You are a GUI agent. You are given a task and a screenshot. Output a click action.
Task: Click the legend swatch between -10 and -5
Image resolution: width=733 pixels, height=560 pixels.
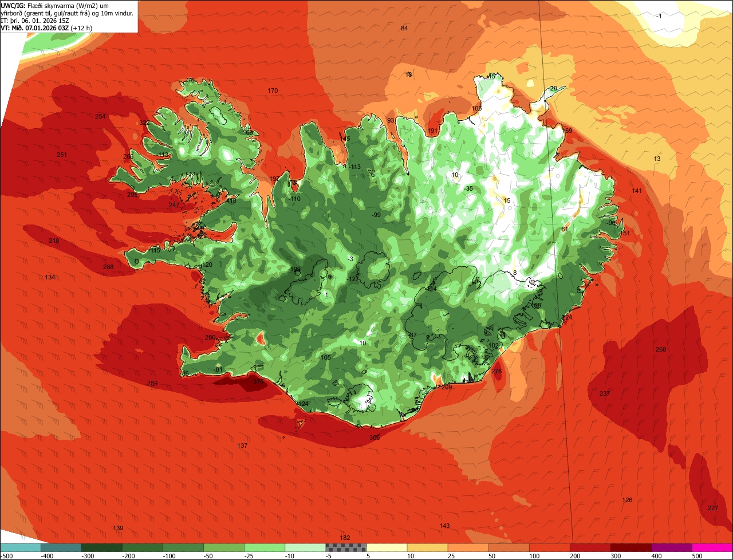[x=305, y=547]
